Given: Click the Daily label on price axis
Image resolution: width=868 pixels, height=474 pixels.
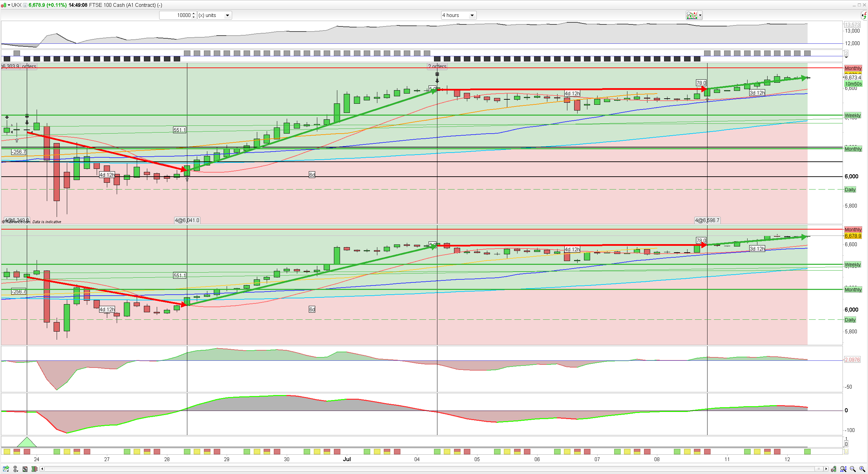Looking at the screenshot, I should tap(850, 190).
